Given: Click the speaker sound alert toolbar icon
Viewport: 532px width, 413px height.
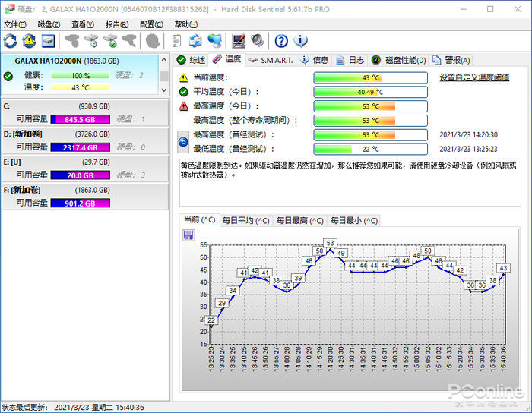Looking at the screenshot, I should pos(258,41).
